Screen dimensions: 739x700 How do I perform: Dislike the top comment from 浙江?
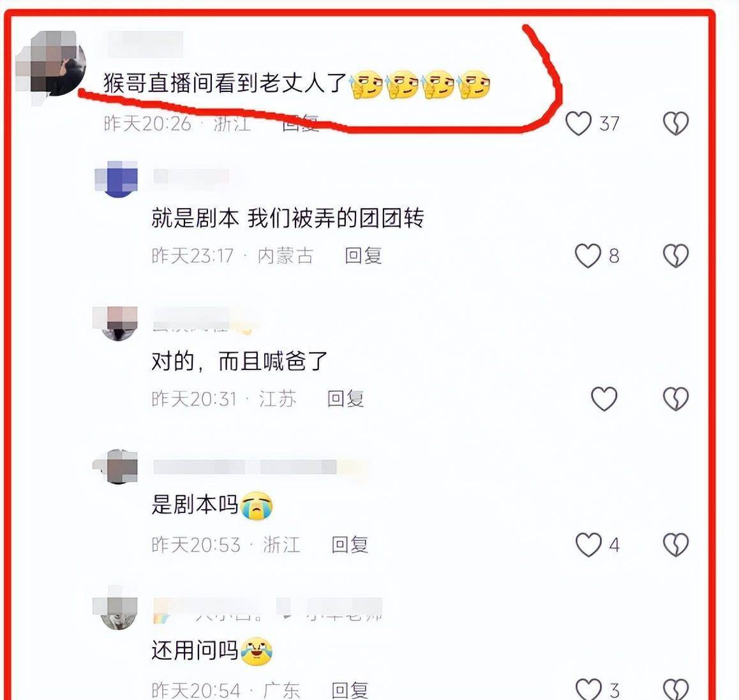pyautogui.click(x=676, y=124)
